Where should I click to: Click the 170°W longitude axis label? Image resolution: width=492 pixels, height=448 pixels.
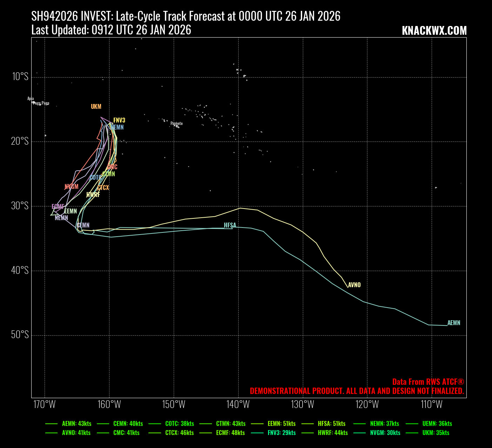pyautogui.click(x=45, y=404)
